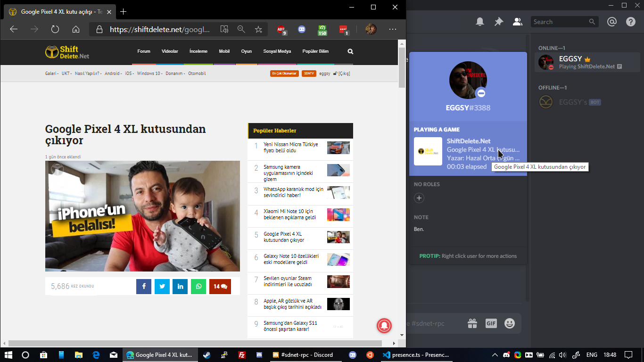Select EGGSY in the online member list
Viewport: 644px width, 362px height.
(x=587, y=63)
